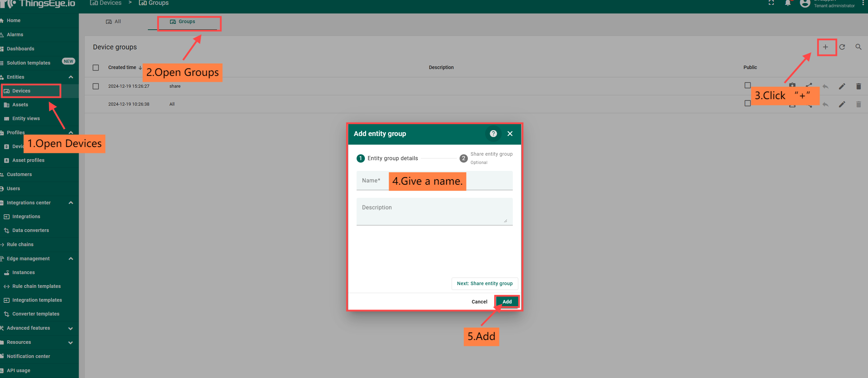Click the help question mark in dialog
The image size is (868, 378).
pyautogui.click(x=493, y=134)
